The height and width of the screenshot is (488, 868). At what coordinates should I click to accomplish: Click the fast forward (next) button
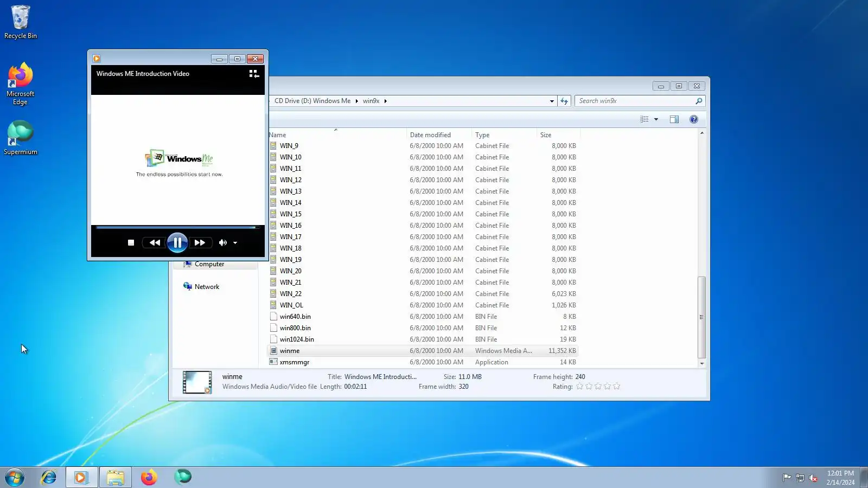tap(200, 243)
